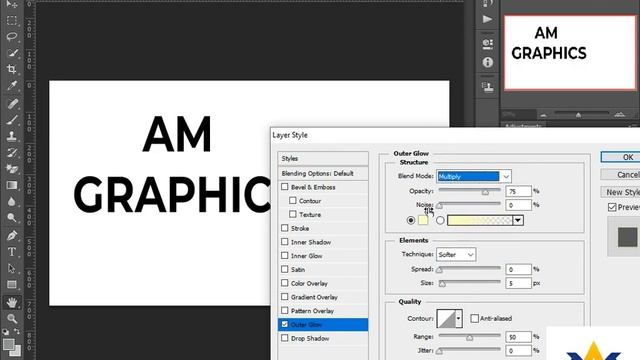Open Blending Options: Default

coord(323,173)
